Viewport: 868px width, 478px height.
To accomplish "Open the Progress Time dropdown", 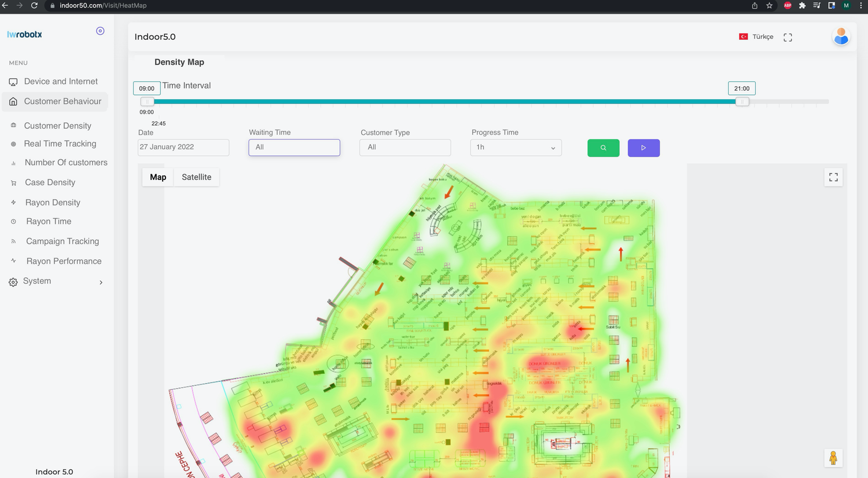I will pyautogui.click(x=515, y=148).
